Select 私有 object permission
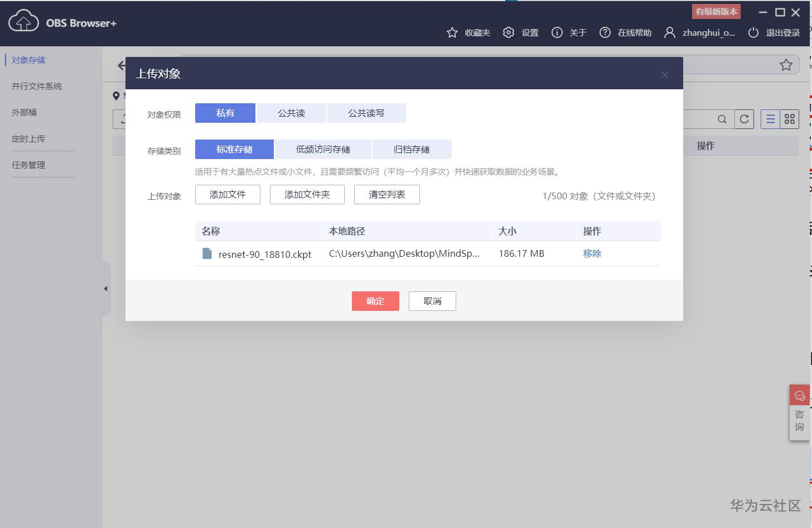This screenshot has width=812, height=528. (225, 113)
